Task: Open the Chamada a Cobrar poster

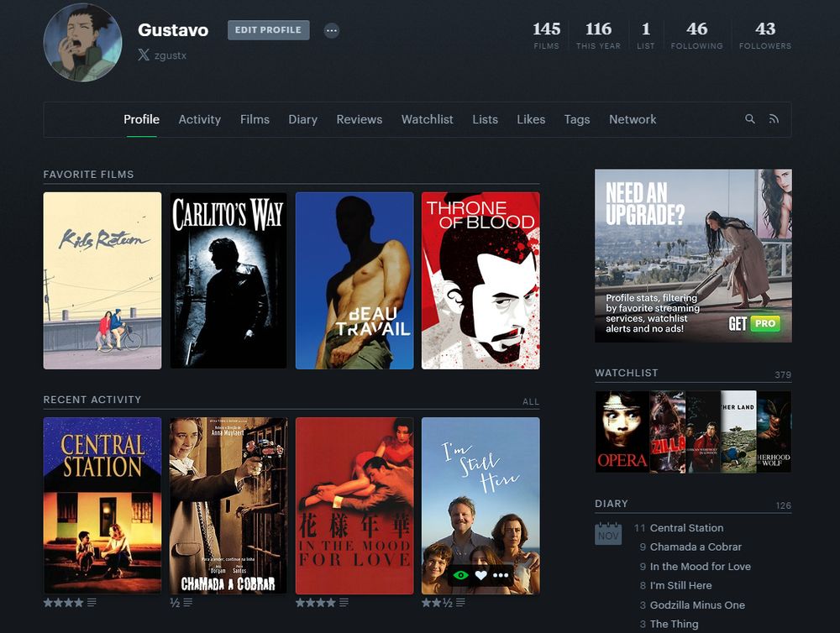Action: tap(228, 505)
